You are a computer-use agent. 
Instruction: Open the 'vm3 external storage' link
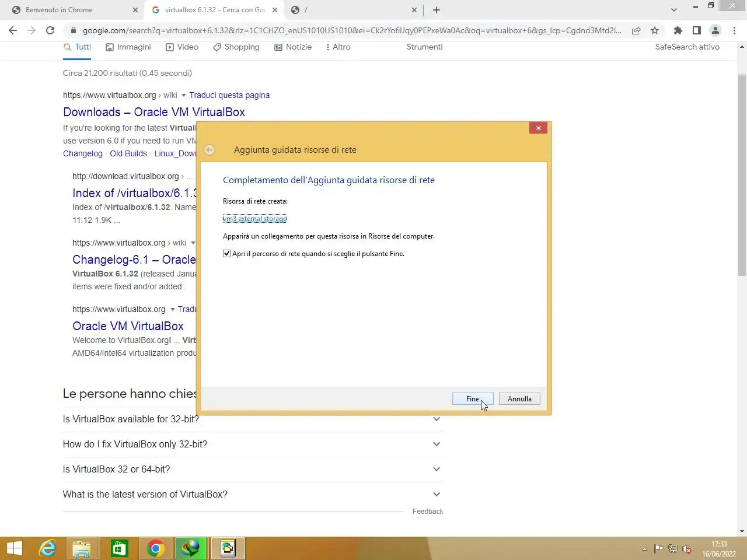pos(254,219)
